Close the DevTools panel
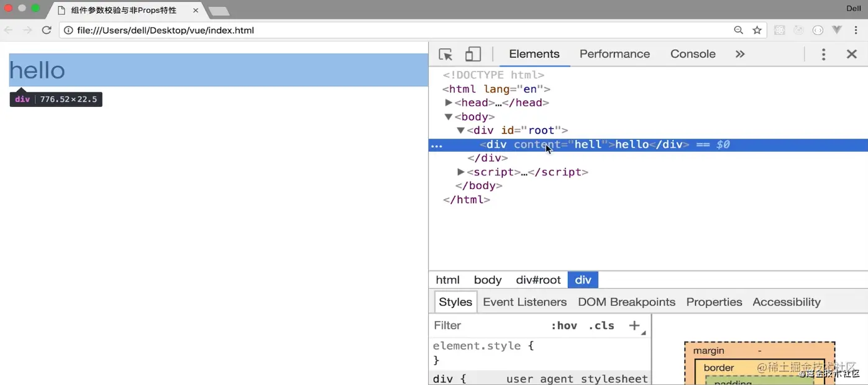The height and width of the screenshot is (385, 868). 852,54
